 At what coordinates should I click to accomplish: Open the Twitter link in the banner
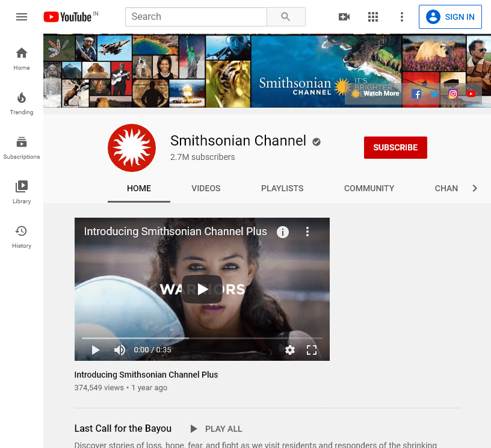pos(434,94)
